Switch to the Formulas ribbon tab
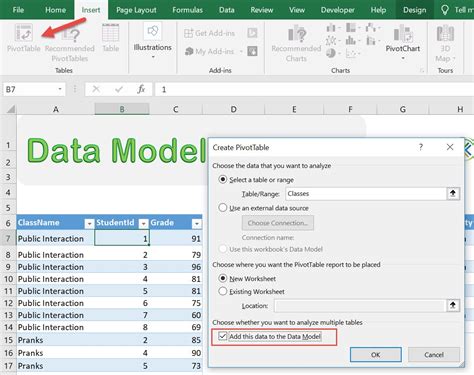 pos(187,10)
